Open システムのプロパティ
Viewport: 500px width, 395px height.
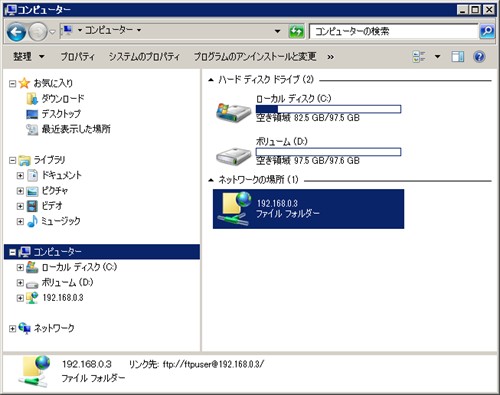pos(144,57)
